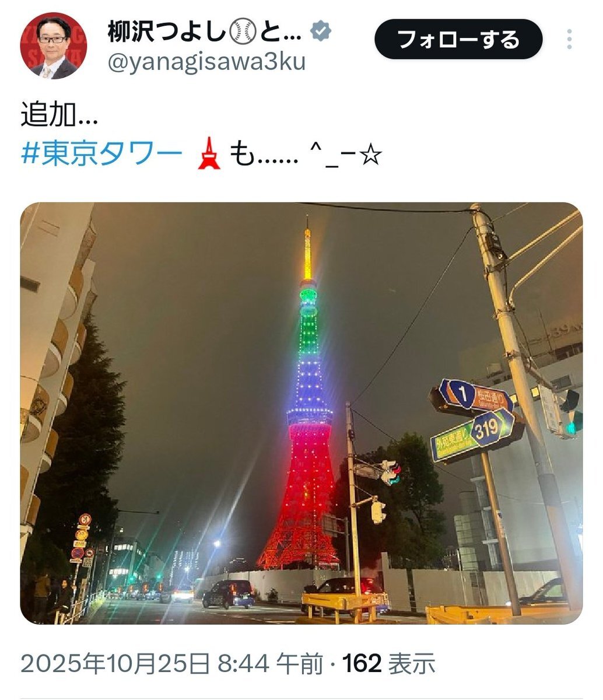Open the three-dot more options menu

coord(570,39)
